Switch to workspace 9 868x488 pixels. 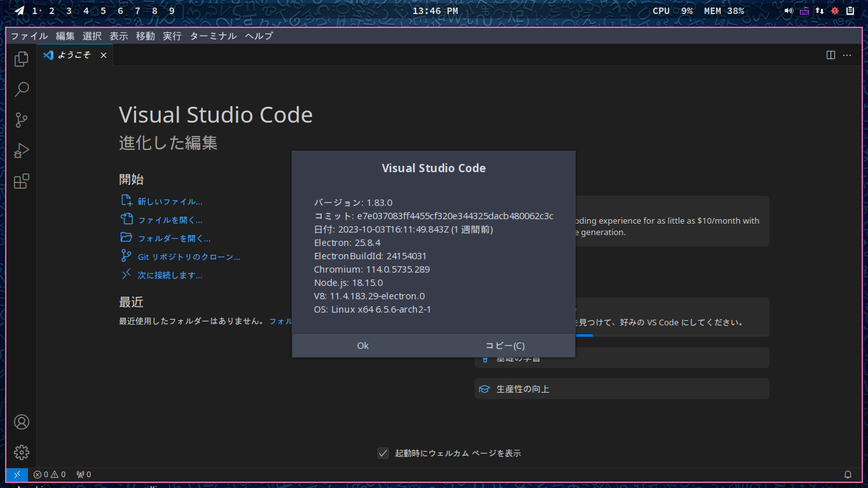[x=172, y=11]
